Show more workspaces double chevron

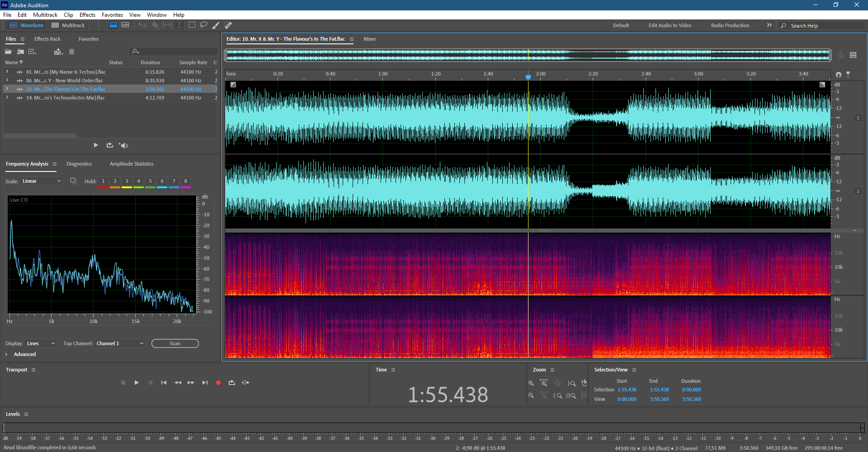pyautogui.click(x=769, y=25)
